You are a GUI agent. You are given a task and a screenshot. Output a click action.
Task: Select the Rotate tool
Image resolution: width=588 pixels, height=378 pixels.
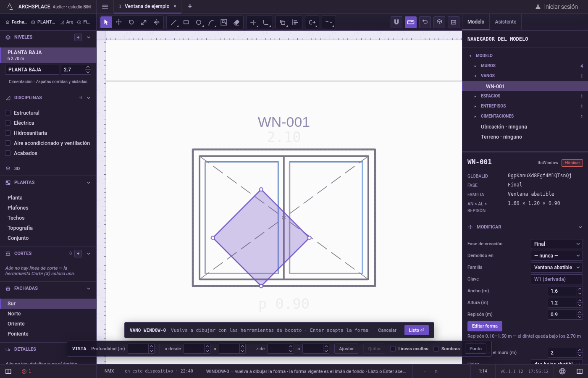pyautogui.click(x=131, y=22)
